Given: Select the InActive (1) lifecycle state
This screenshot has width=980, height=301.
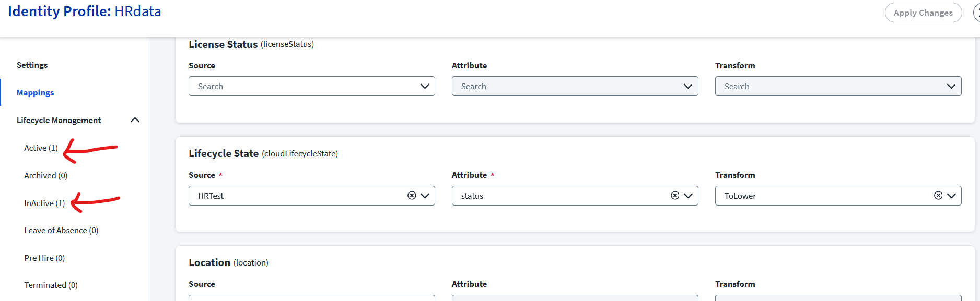Looking at the screenshot, I should pos(44,203).
